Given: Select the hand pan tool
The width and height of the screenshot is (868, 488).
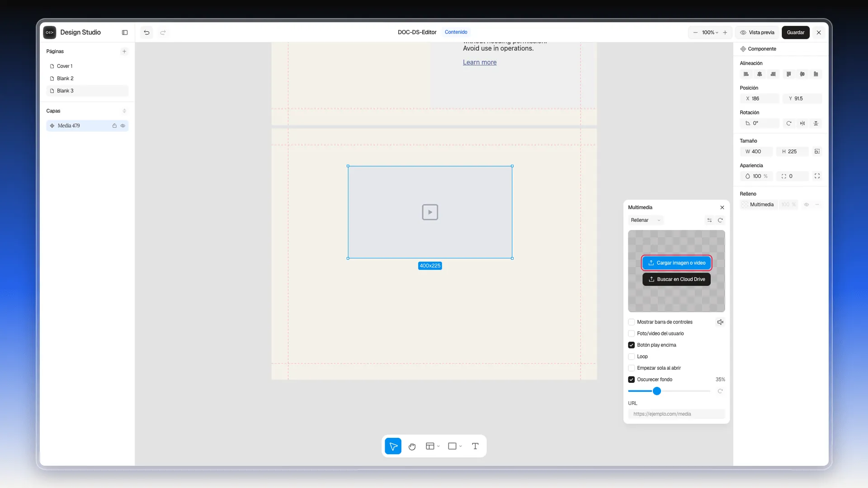Looking at the screenshot, I should tap(412, 446).
